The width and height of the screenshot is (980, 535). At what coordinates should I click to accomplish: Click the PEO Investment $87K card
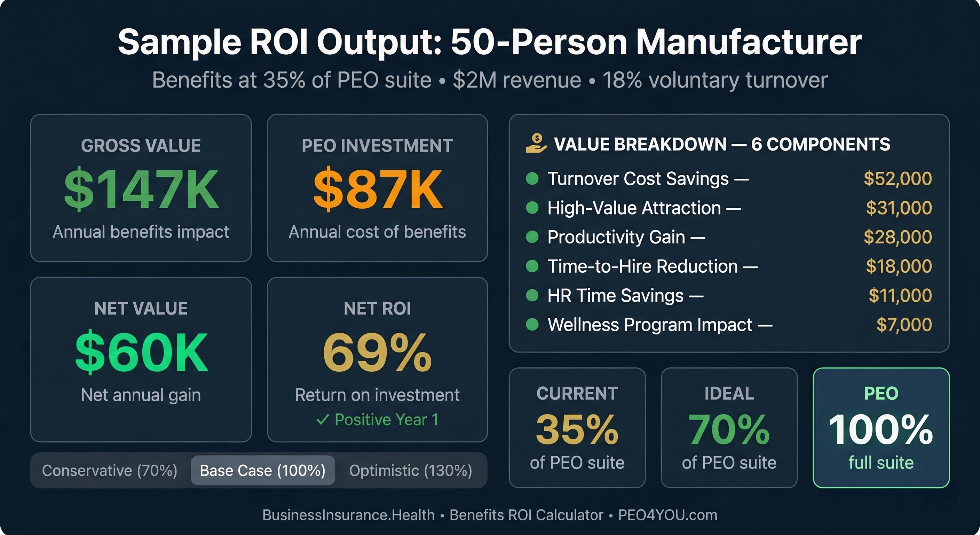point(377,188)
